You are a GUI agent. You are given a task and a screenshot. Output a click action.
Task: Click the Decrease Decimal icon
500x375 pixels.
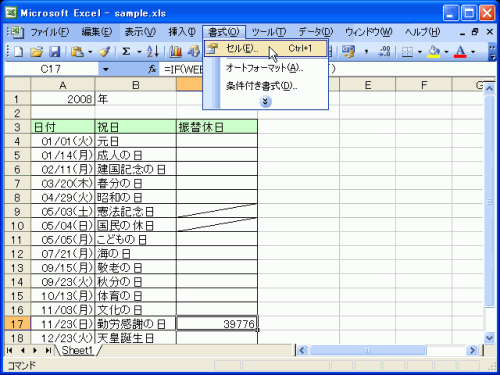pos(384,52)
